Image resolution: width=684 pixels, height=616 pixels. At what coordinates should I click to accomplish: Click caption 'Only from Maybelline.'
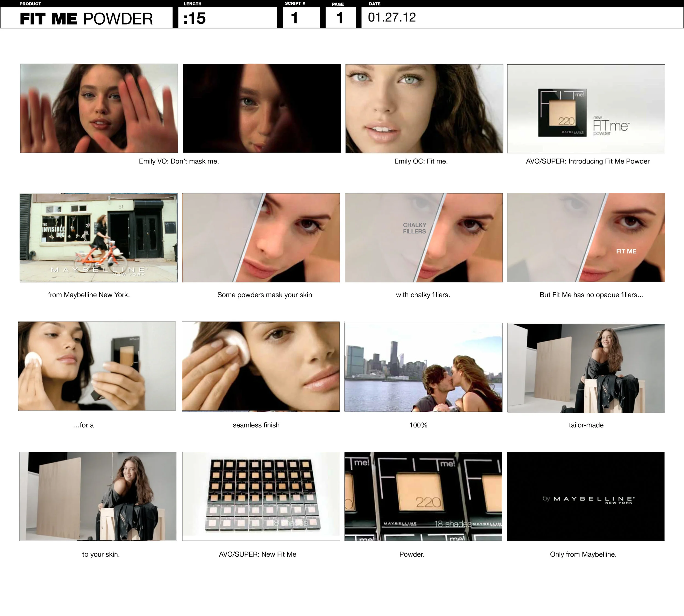click(583, 554)
